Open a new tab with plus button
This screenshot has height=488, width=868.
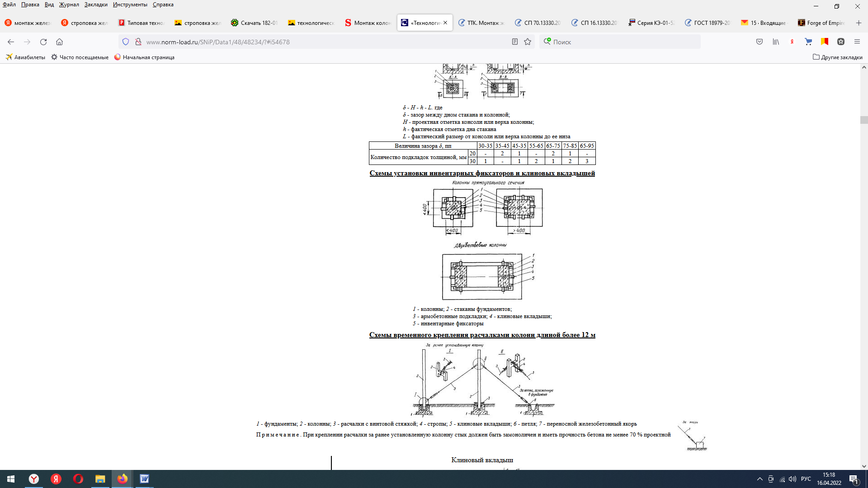point(859,23)
